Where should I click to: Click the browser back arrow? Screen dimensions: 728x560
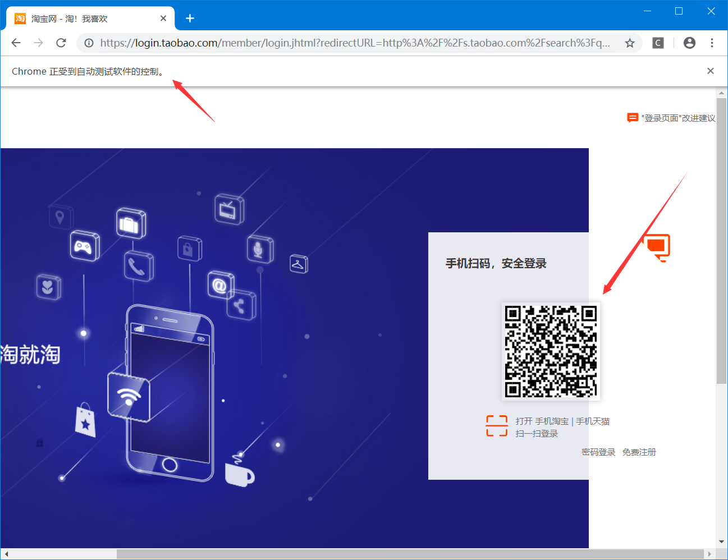click(15, 43)
